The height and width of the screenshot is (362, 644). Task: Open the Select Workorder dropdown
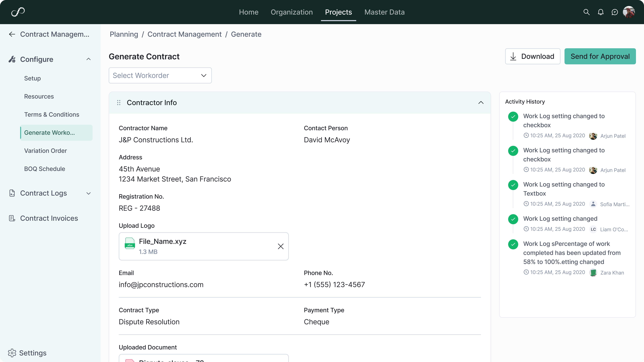(x=160, y=75)
